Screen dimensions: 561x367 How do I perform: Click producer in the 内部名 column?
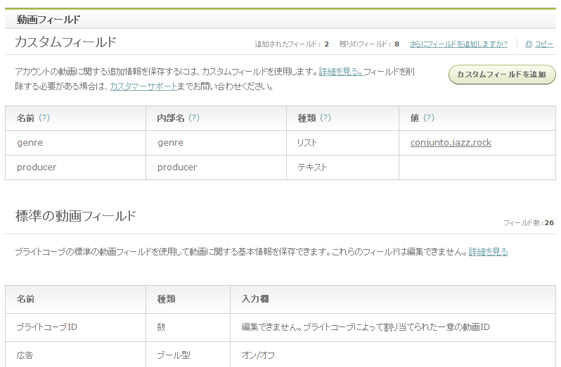tap(177, 167)
